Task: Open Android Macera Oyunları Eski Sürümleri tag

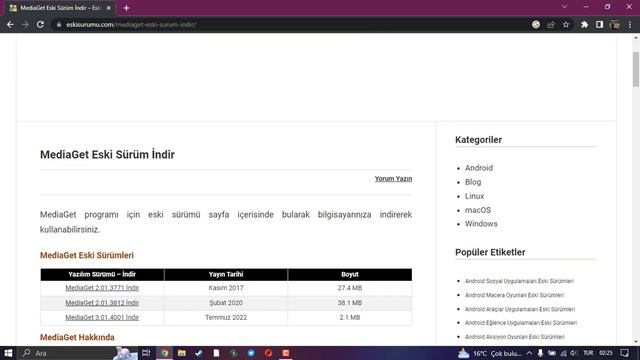Action: (x=514, y=295)
